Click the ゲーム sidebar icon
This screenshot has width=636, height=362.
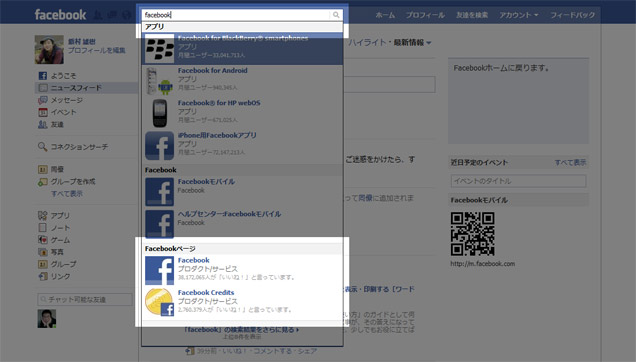43,240
